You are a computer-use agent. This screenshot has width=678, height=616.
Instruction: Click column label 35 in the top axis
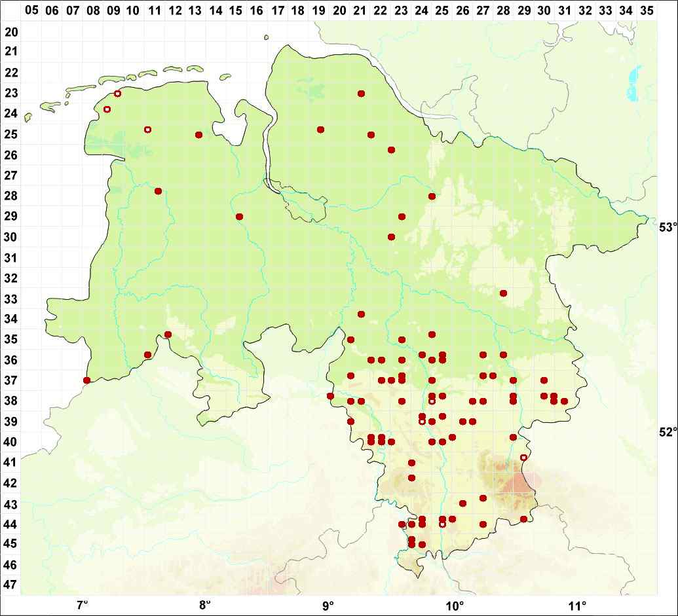pos(647,10)
